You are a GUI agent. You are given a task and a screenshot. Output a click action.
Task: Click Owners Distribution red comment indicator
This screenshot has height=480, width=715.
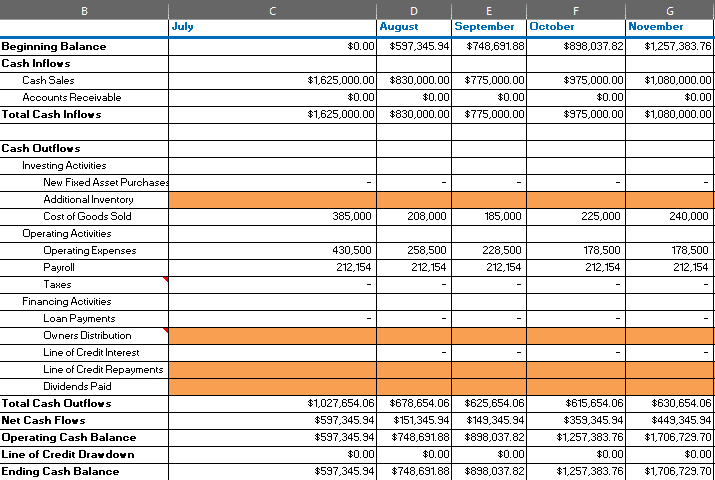[165, 330]
